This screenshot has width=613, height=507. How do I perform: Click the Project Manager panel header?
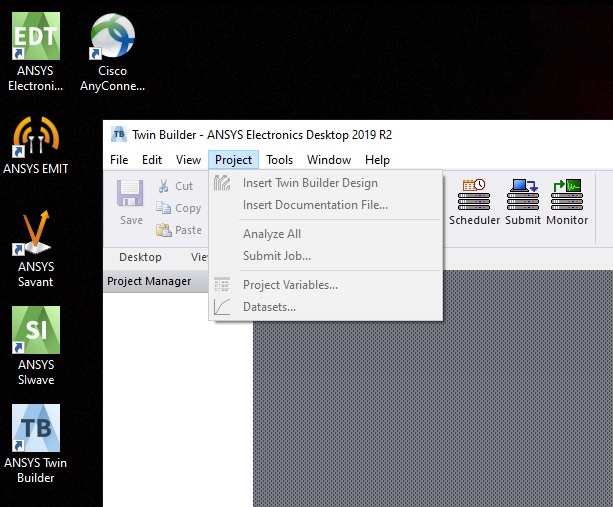[156, 281]
